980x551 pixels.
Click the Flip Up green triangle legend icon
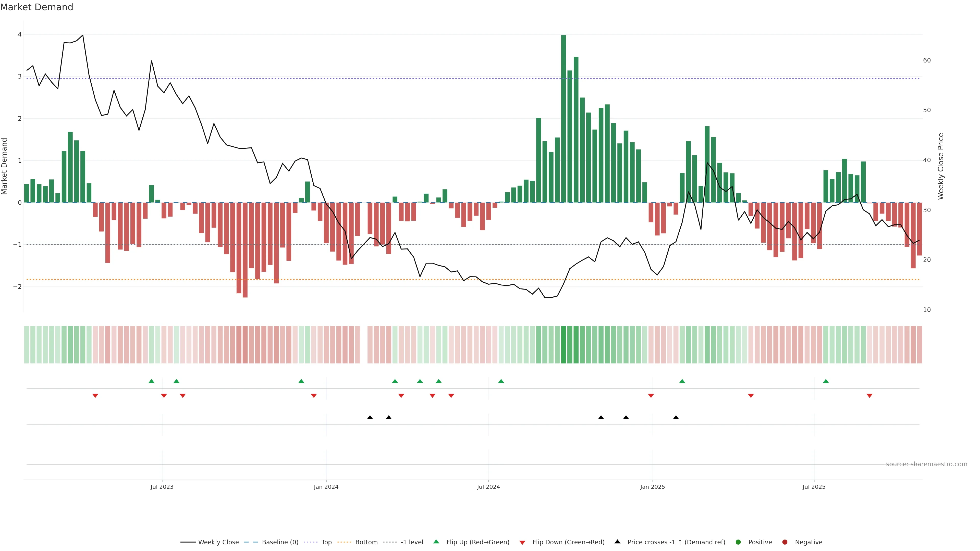coord(436,542)
